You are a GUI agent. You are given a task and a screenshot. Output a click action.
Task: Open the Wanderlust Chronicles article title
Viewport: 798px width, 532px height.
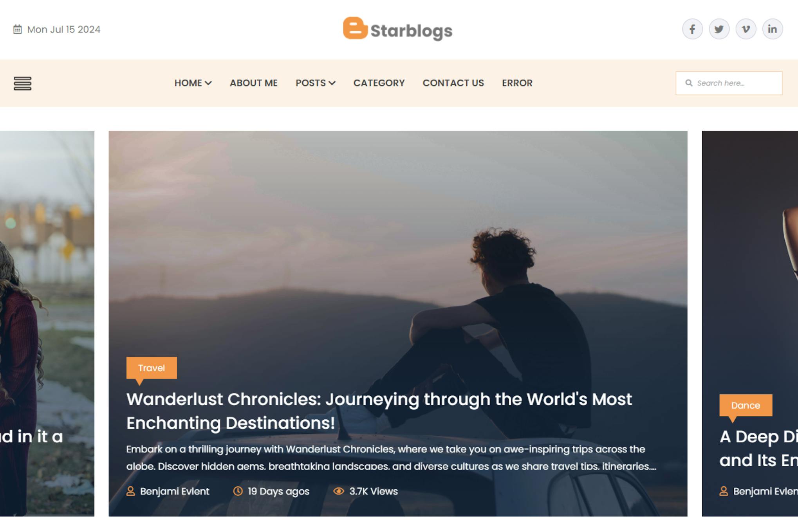point(379,411)
